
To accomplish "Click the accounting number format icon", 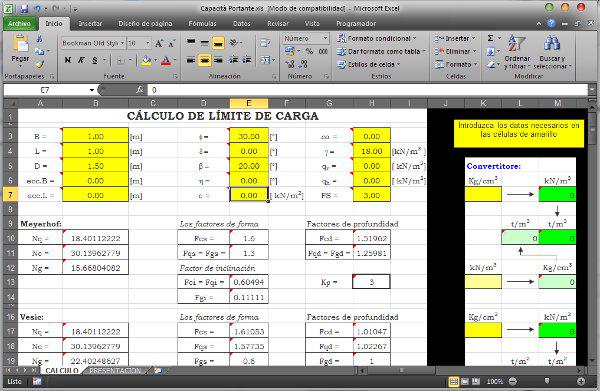I will point(289,51).
